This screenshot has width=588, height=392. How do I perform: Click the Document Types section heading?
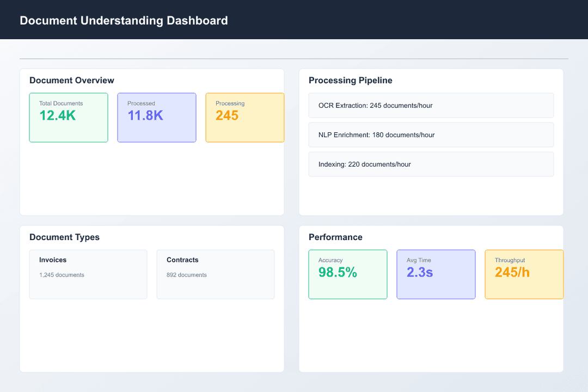pyautogui.click(x=64, y=237)
